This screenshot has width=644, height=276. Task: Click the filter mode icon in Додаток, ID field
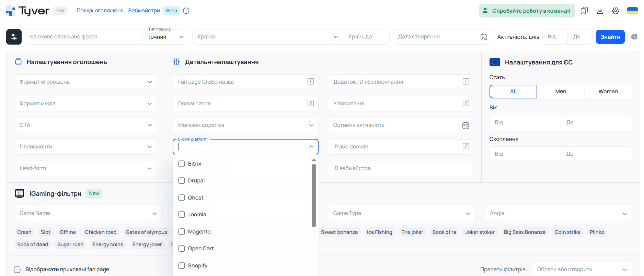pos(466,82)
